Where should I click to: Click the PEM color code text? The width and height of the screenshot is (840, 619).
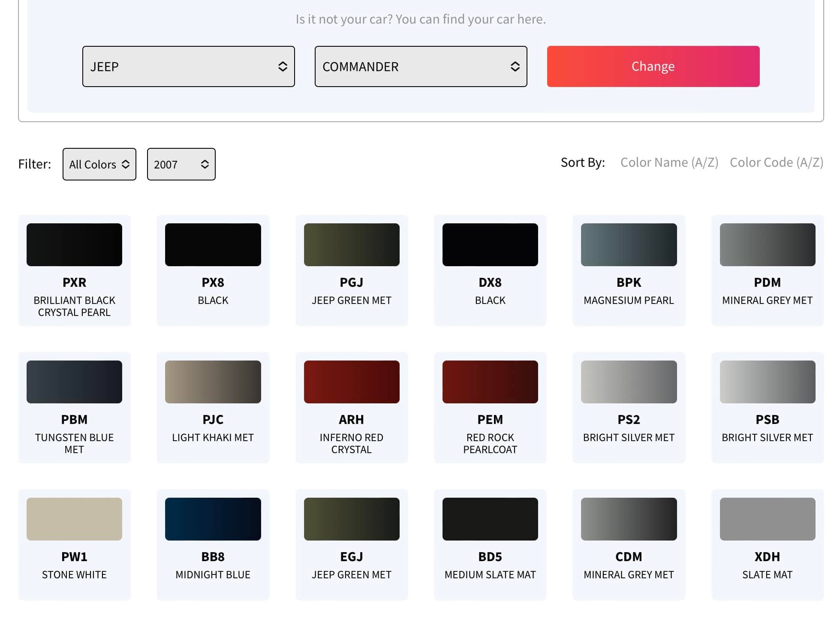tap(490, 420)
